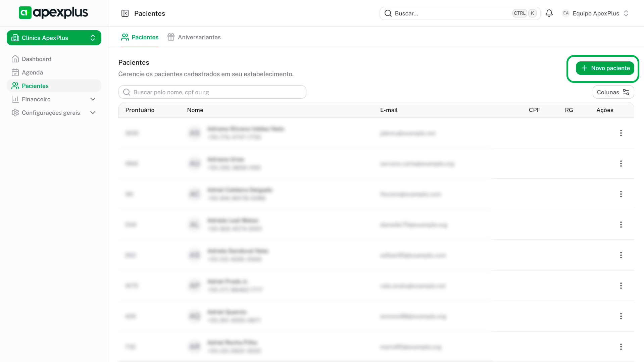Image resolution: width=644 pixels, height=362 pixels.
Task: Open actions menu for first patient row
Action: [621, 133]
